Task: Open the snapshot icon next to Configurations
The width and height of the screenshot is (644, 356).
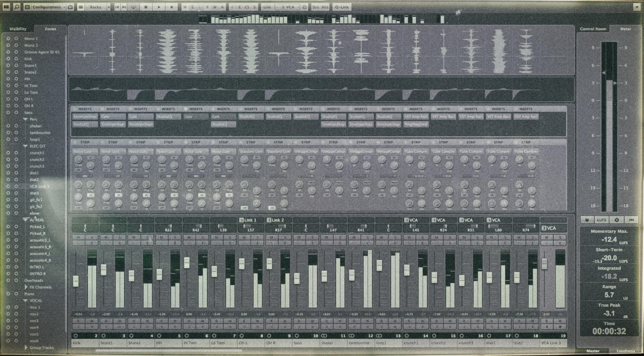Action: point(70,7)
